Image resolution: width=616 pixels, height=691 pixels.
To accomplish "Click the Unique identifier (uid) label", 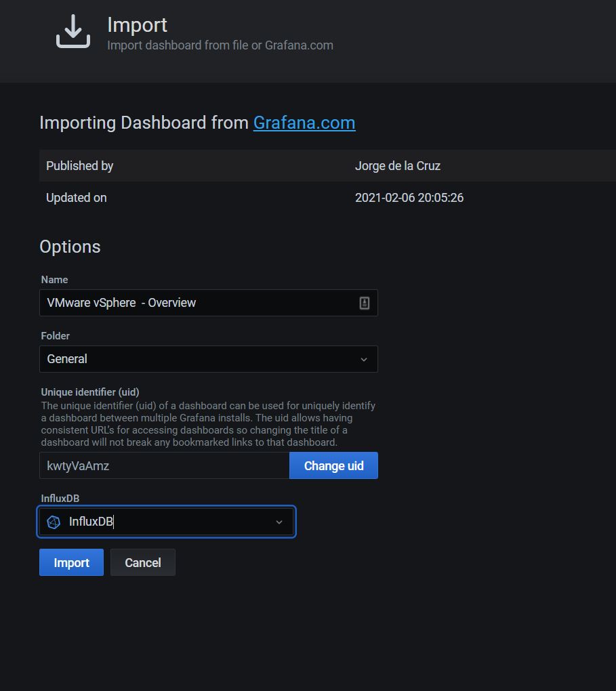I will point(90,392).
